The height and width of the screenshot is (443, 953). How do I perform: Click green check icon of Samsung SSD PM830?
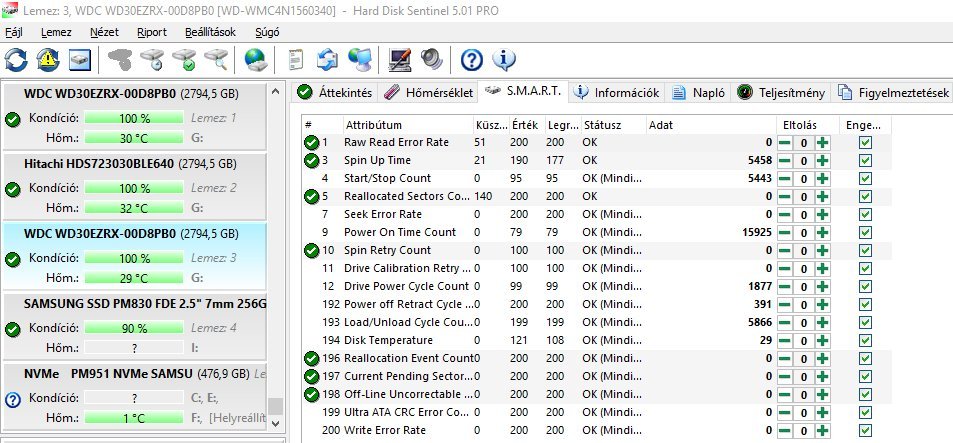click(x=12, y=329)
